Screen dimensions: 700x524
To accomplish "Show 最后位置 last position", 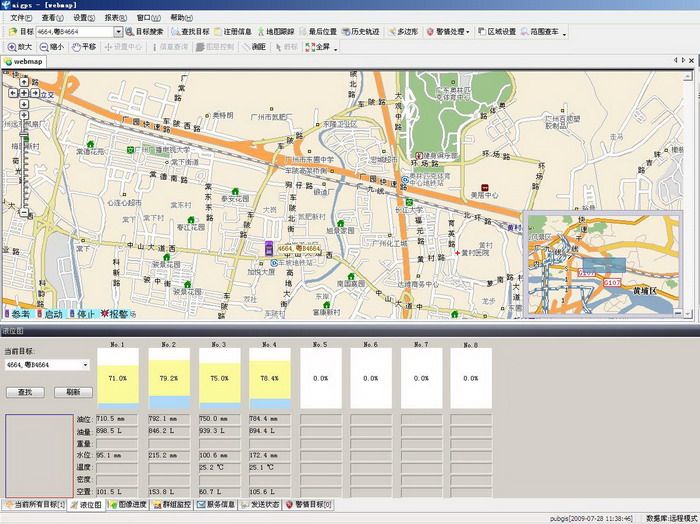I will pyautogui.click(x=318, y=32).
